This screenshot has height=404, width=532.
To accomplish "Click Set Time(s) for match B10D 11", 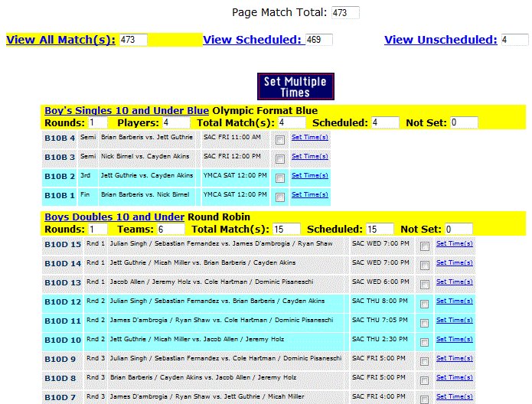I will point(454,320).
